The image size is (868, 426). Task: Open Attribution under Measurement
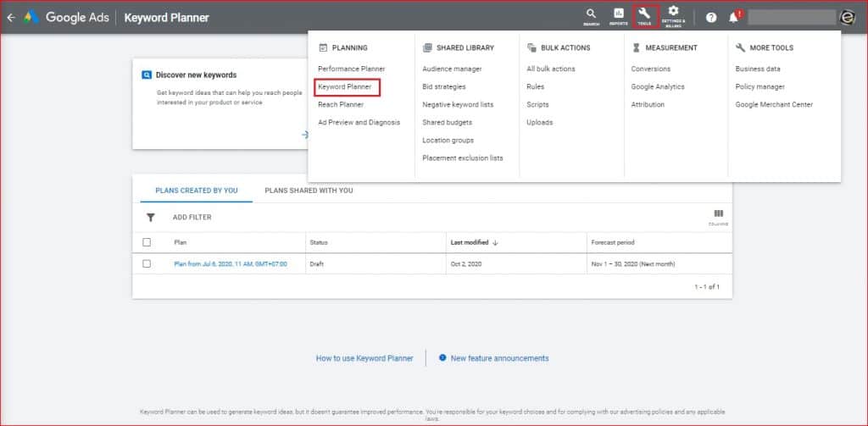tap(648, 104)
